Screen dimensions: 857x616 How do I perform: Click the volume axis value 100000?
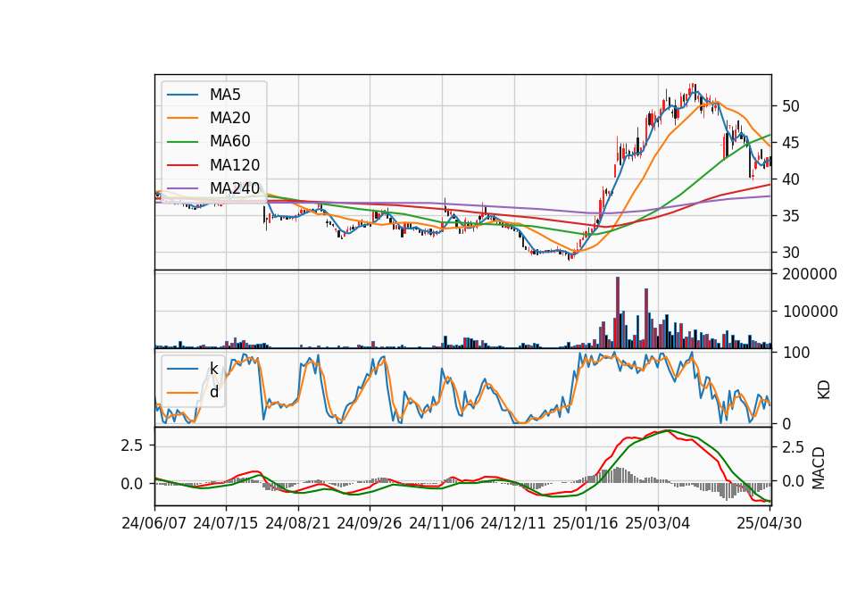point(810,312)
